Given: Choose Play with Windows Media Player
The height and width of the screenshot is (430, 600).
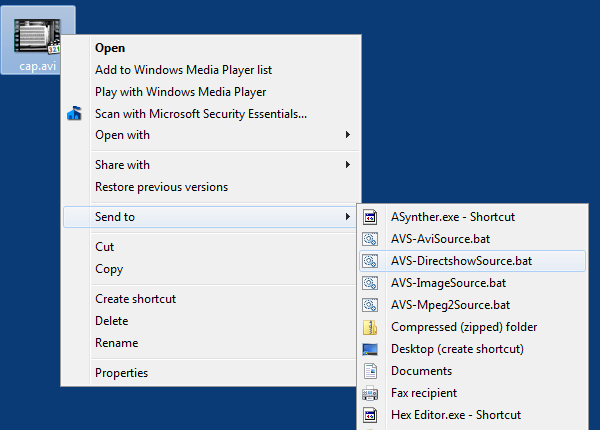Looking at the screenshot, I should (x=180, y=92).
